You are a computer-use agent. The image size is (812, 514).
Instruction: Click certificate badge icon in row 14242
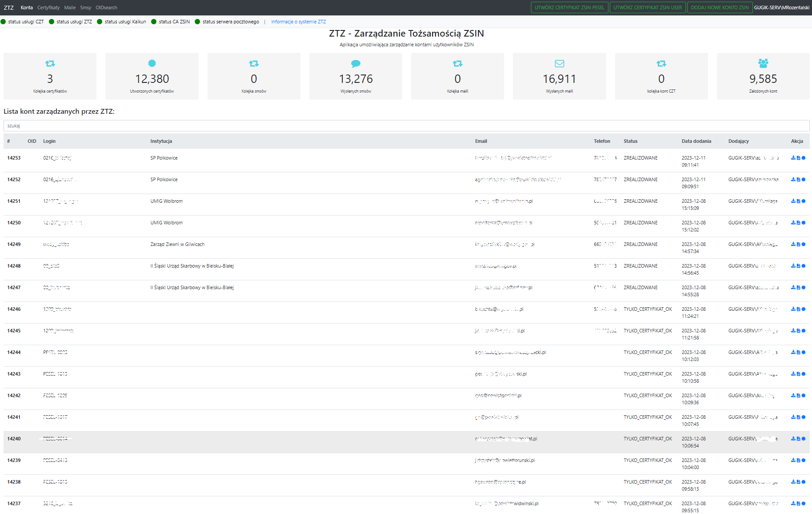coord(803,395)
